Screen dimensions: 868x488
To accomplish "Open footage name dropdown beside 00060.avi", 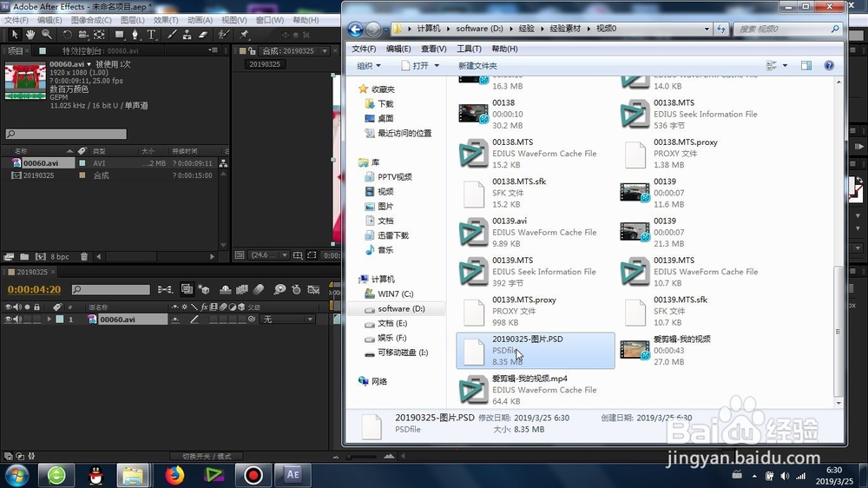I will (89, 64).
